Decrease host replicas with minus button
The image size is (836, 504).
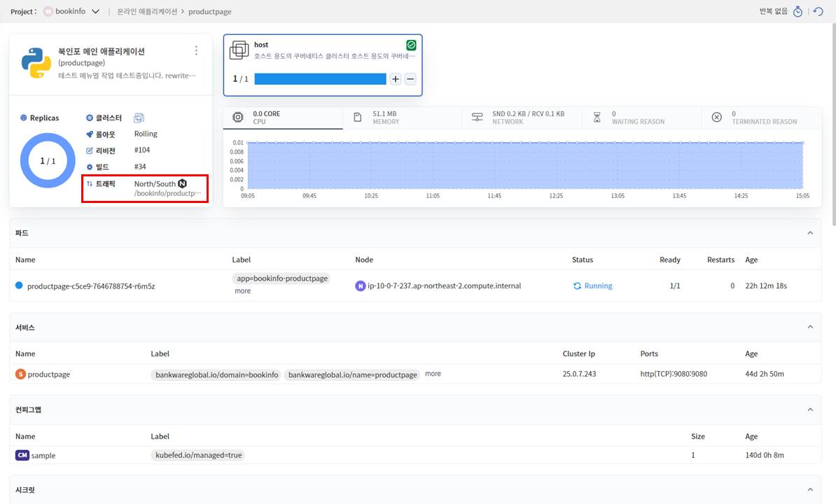point(410,79)
